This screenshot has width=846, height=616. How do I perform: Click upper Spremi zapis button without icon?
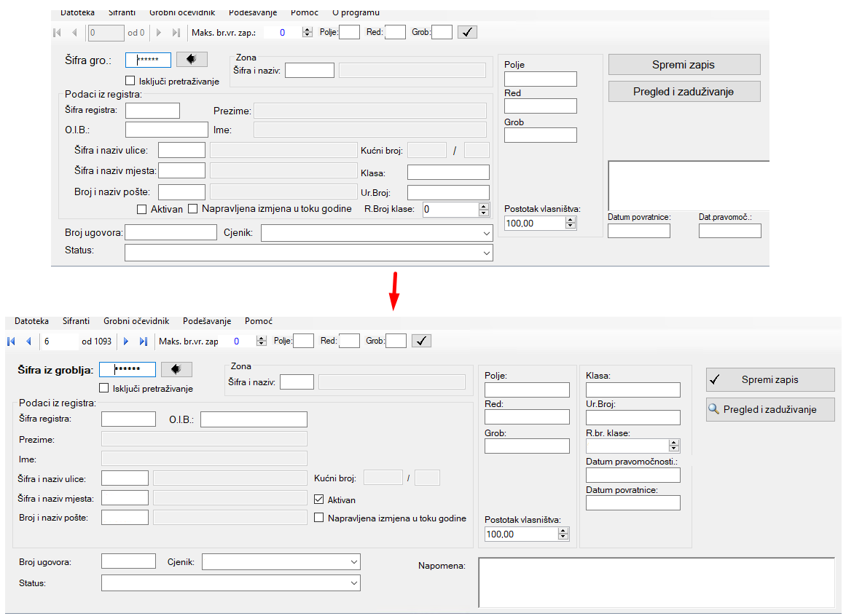coord(684,65)
